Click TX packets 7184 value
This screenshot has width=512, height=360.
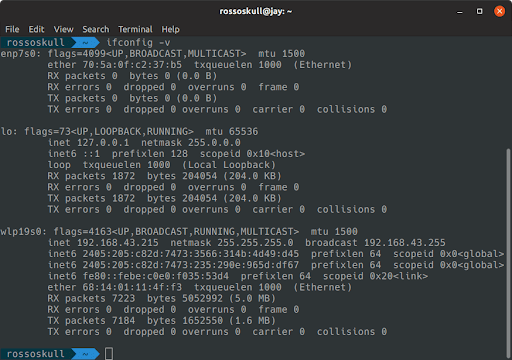(123, 320)
